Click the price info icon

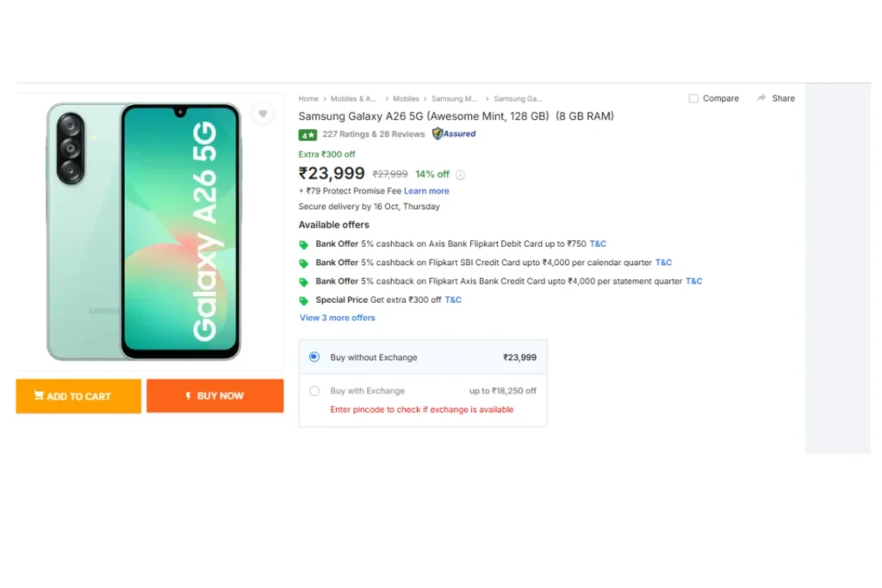pyautogui.click(x=460, y=175)
